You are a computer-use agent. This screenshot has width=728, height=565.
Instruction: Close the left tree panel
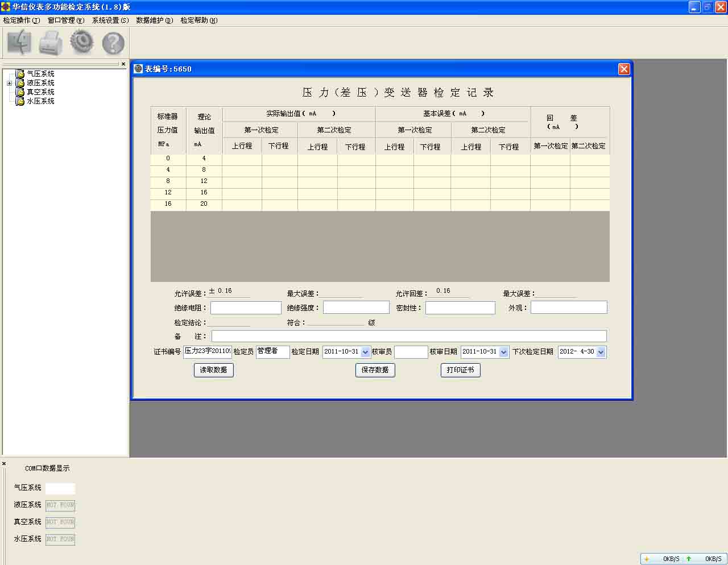point(123,64)
